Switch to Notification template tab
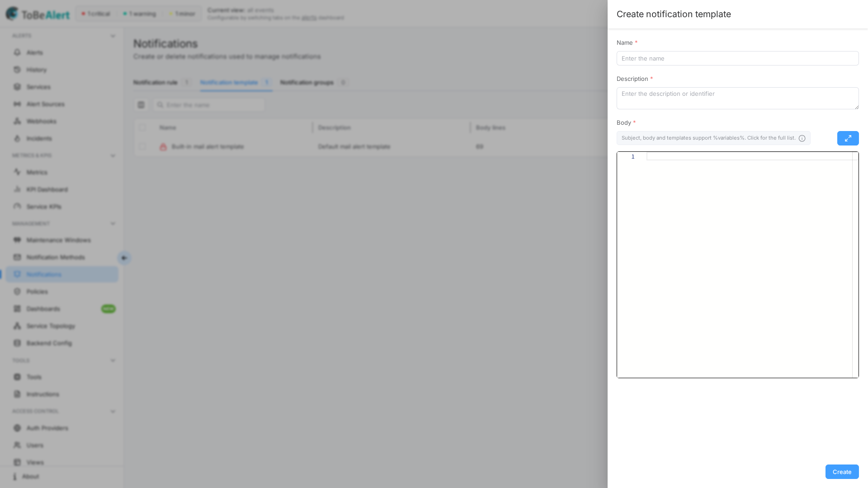This screenshot has width=868, height=488. (x=236, y=82)
